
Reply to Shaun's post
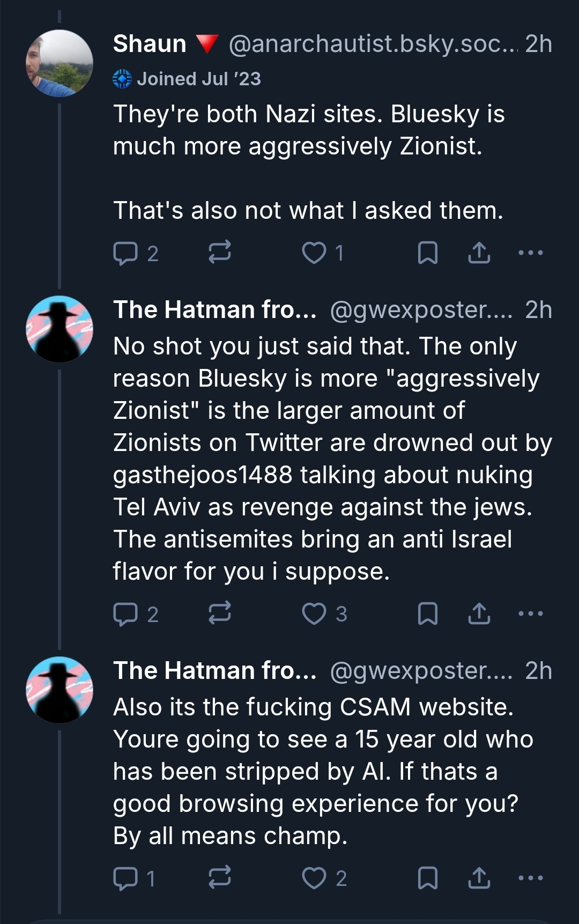[x=125, y=253]
